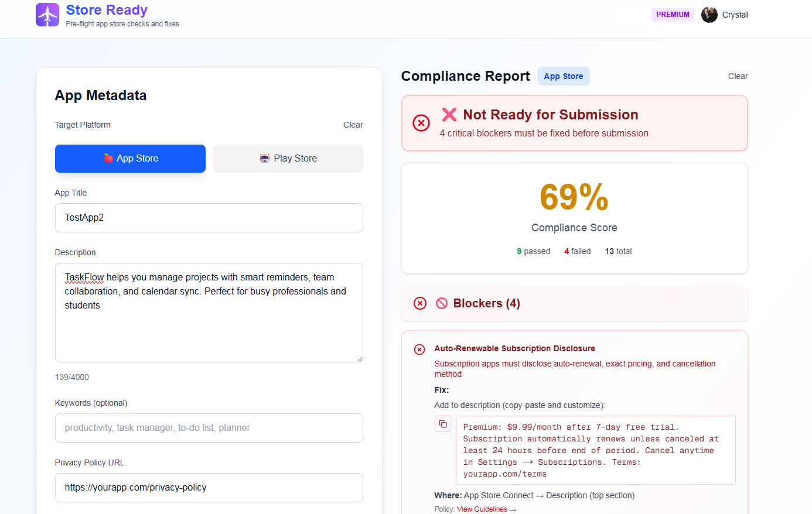Click Clear next to the Compliance Report title
This screenshot has height=514, width=812.
click(x=738, y=76)
